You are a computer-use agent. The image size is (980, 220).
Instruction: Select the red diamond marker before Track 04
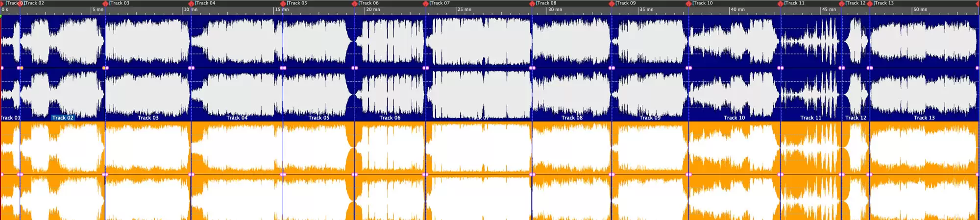(191, 3)
